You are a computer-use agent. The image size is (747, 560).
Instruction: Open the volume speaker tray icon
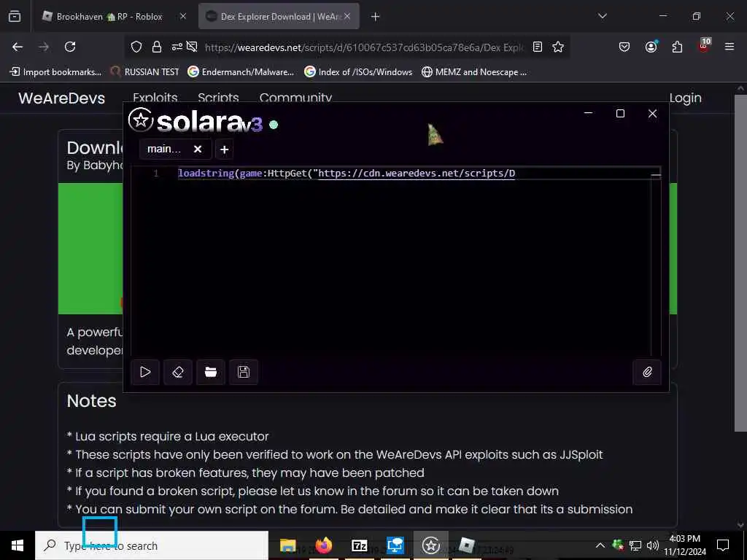click(653, 545)
